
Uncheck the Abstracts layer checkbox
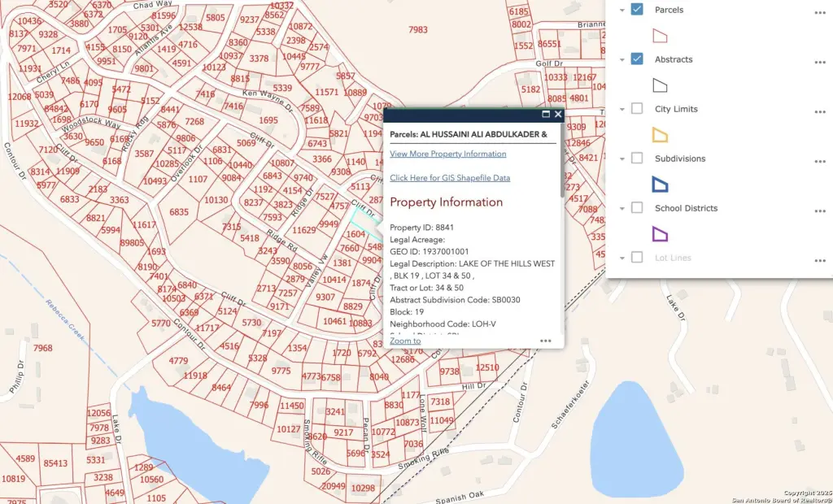(x=637, y=59)
